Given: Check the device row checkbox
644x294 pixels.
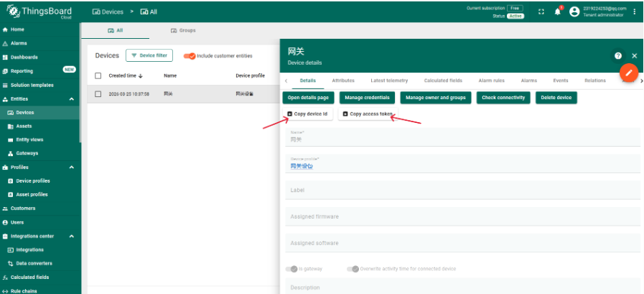Looking at the screenshot, I should click(98, 94).
